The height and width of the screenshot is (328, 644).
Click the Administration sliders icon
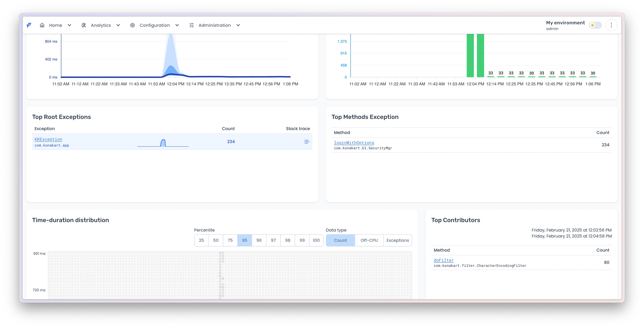click(191, 25)
